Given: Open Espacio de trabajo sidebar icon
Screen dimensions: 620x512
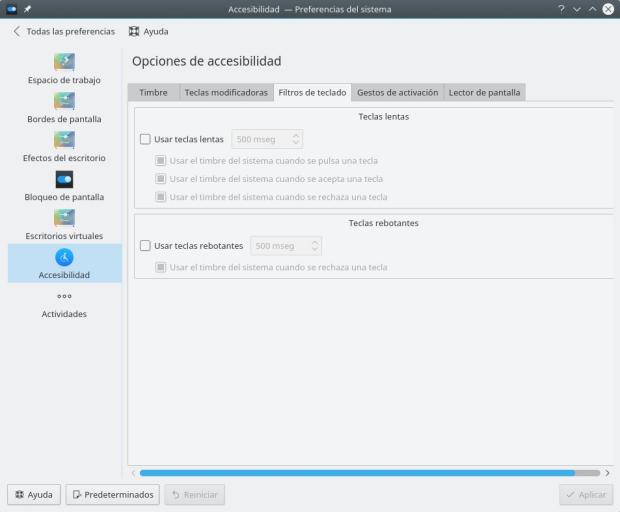Looking at the screenshot, I should (64, 62).
